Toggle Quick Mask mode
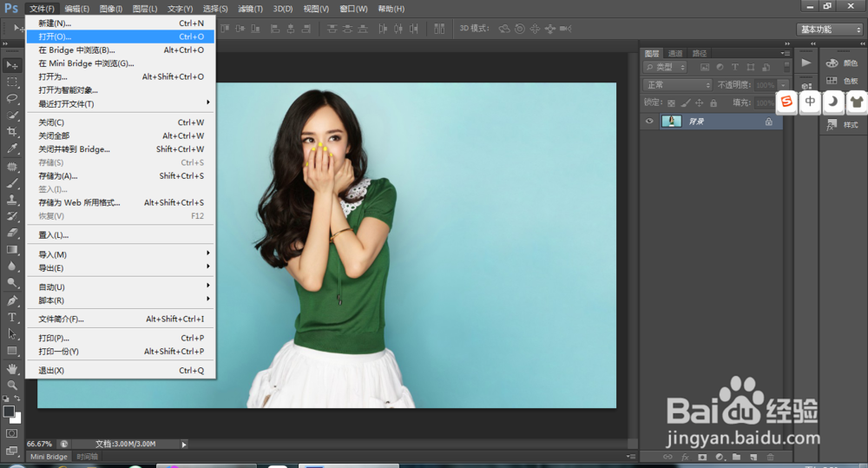The height and width of the screenshot is (468, 868). 11,433
